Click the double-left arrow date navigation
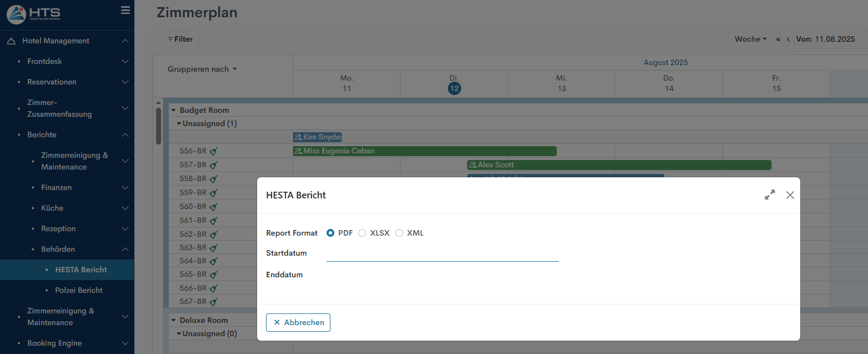Screen dimensions: 868x354 pos(778,39)
